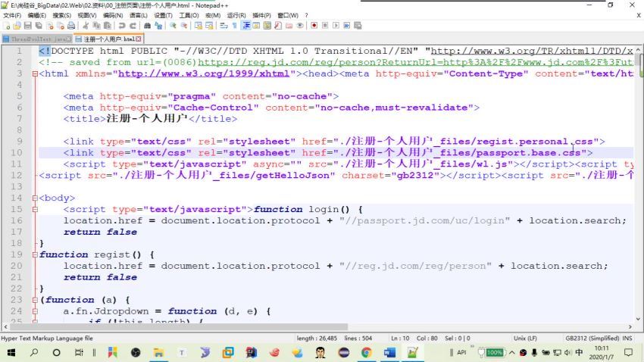Follow the w3.org DTD link on line 1

[x=531, y=51]
